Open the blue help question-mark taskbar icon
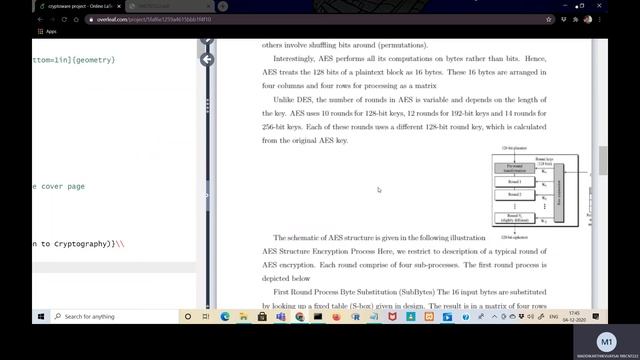Screen dimensions: 640x360 (x=466, y=317)
